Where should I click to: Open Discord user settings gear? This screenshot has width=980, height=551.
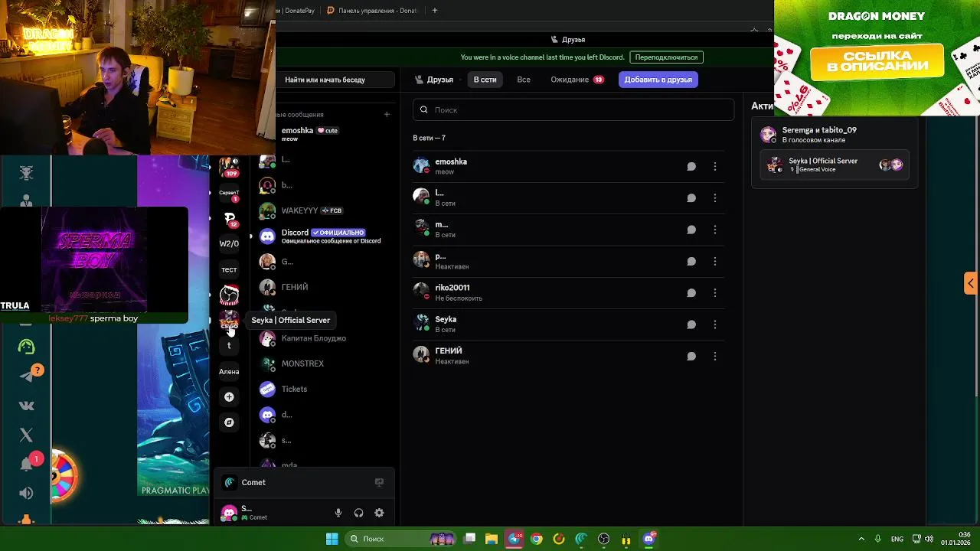(x=379, y=513)
